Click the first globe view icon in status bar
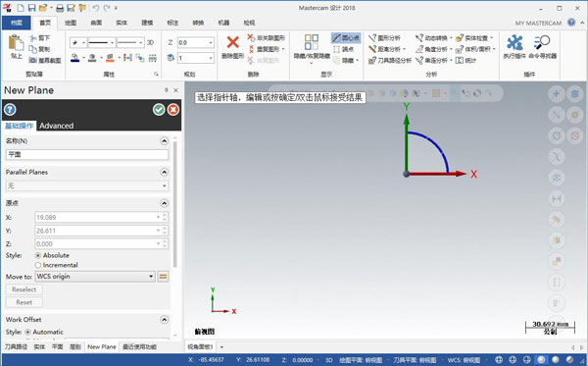 [499, 359]
